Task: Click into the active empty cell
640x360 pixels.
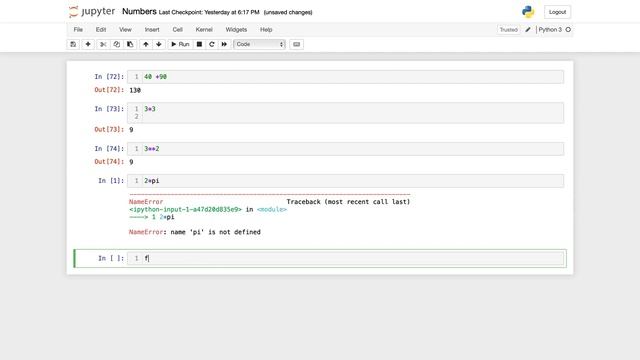Action: click(345, 258)
